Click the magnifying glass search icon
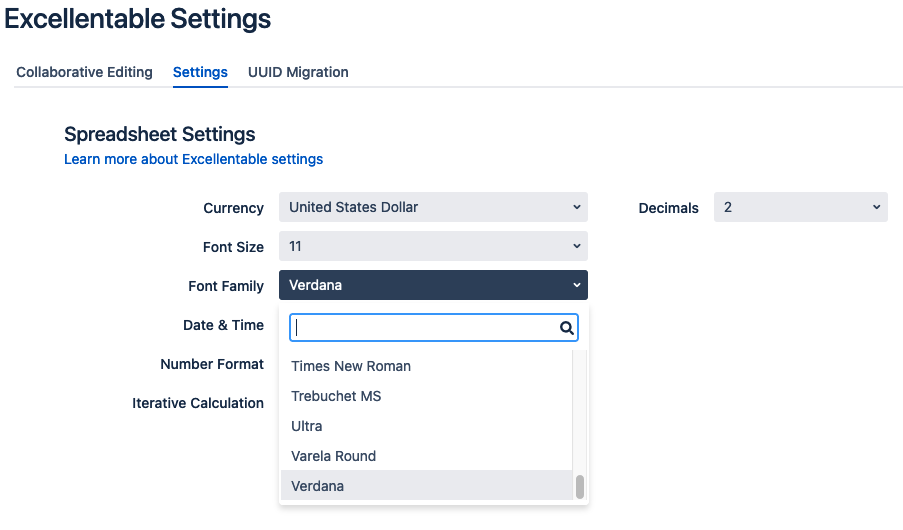Screen dimensions: 903x530 click(566, 327)
